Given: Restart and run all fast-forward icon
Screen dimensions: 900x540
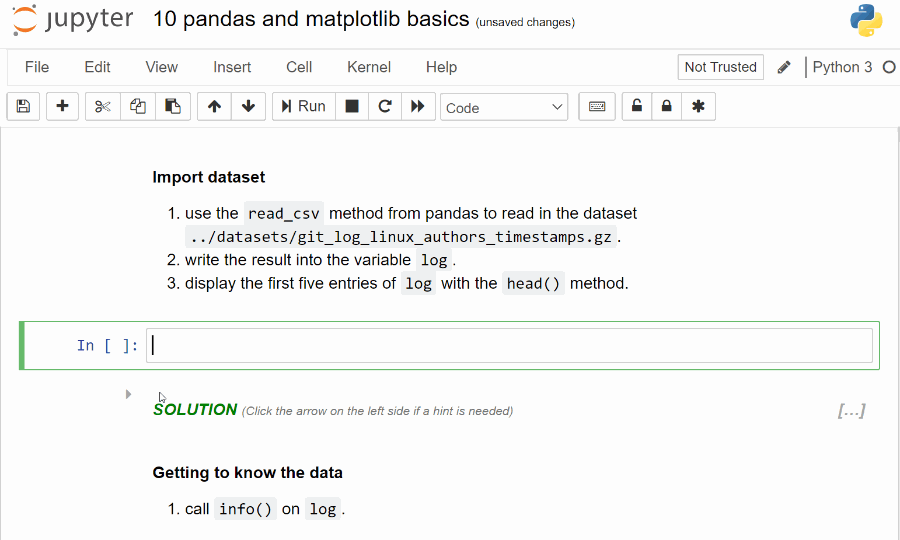Looking at the screenshot, I should [x=418, y=106].
